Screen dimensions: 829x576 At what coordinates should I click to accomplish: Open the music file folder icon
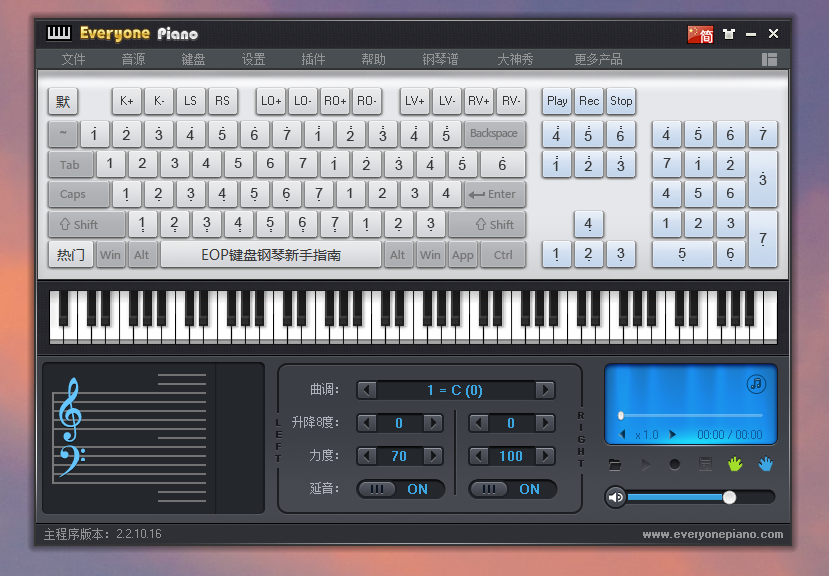coord(615,465)
